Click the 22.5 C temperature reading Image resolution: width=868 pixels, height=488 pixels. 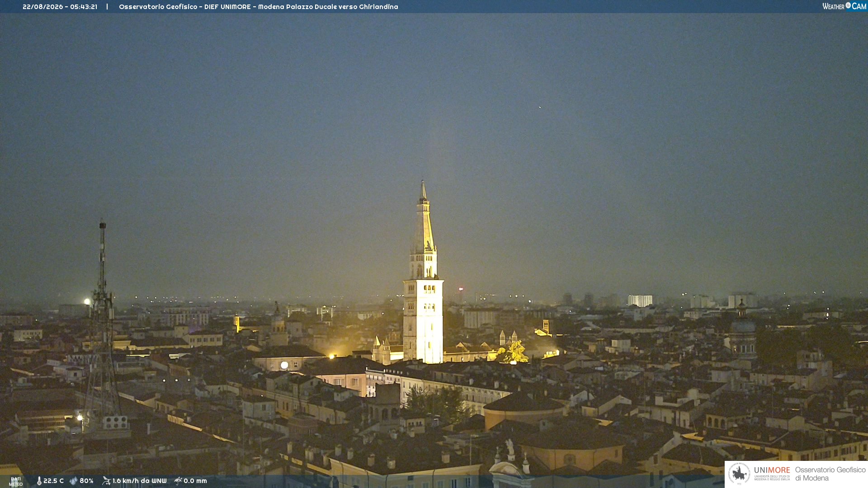(53, 481)
